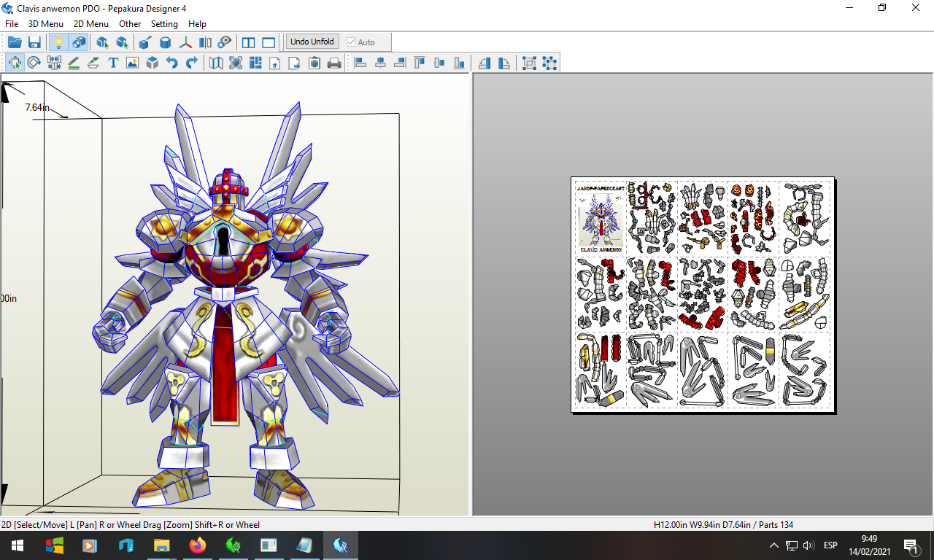
Task: Align parts to vertical center
Action: pyautogui.click(x=439, y=63)
